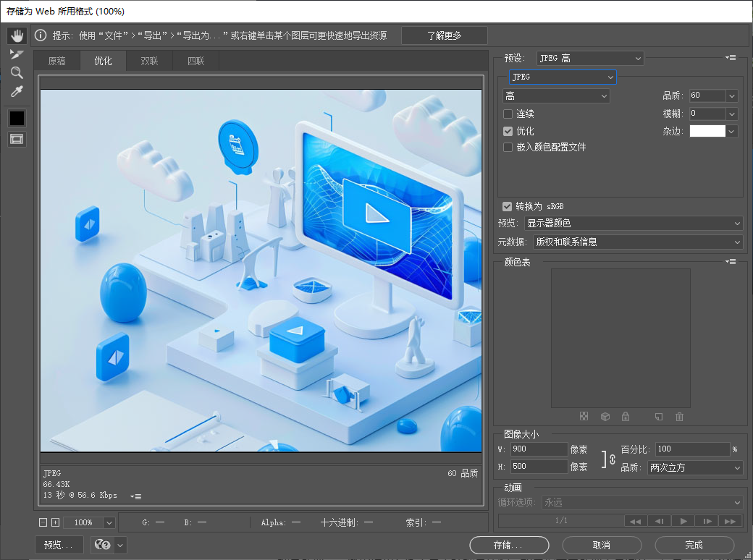The image size is (753, 560).
Task: Open the 预设 preset dropdown showing JPEG 高
Action: [x=589, y=58]
